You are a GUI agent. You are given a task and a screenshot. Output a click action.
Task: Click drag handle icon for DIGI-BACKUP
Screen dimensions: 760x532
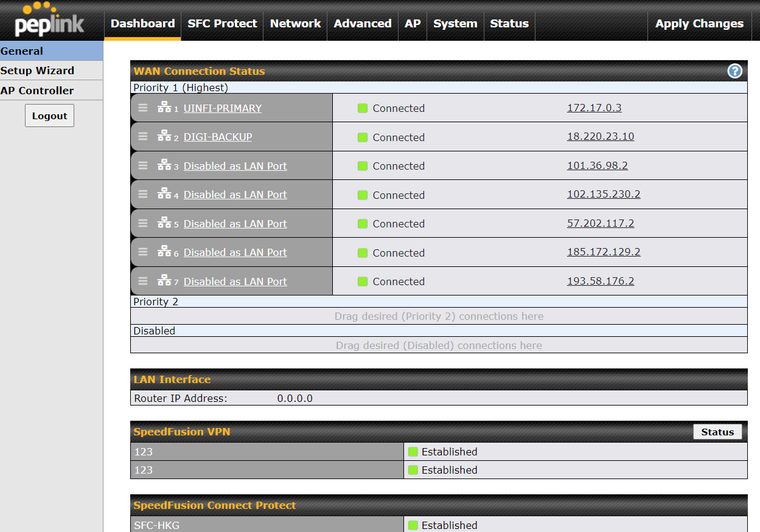coord(143,137)
